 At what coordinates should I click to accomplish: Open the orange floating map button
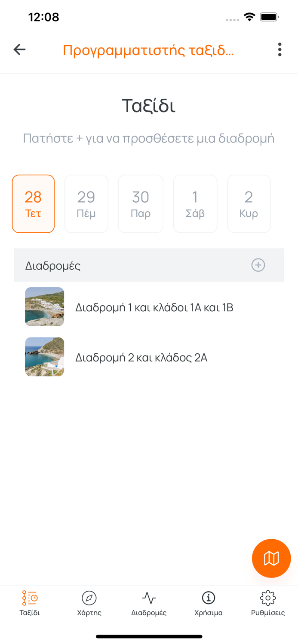[x=271, y=558]
